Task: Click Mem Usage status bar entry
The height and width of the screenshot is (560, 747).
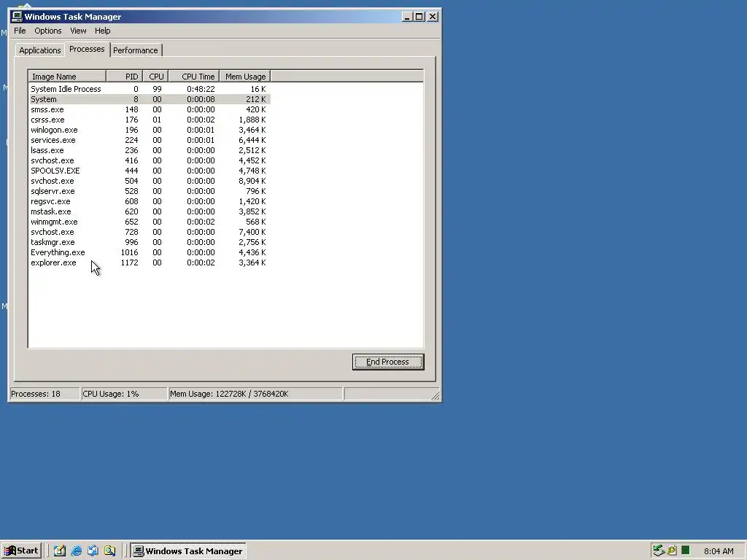Action: [256, 394]
